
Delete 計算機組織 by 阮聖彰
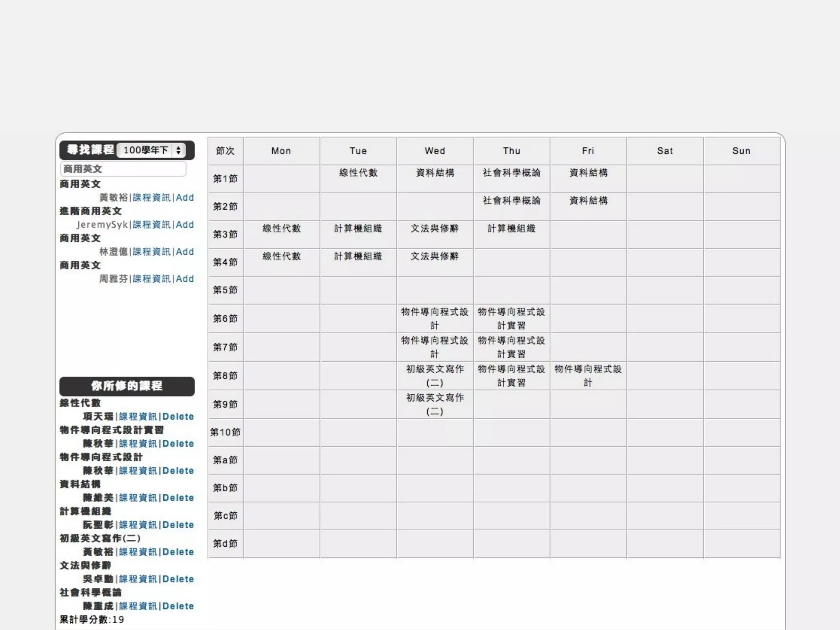[x=178, y=525]
